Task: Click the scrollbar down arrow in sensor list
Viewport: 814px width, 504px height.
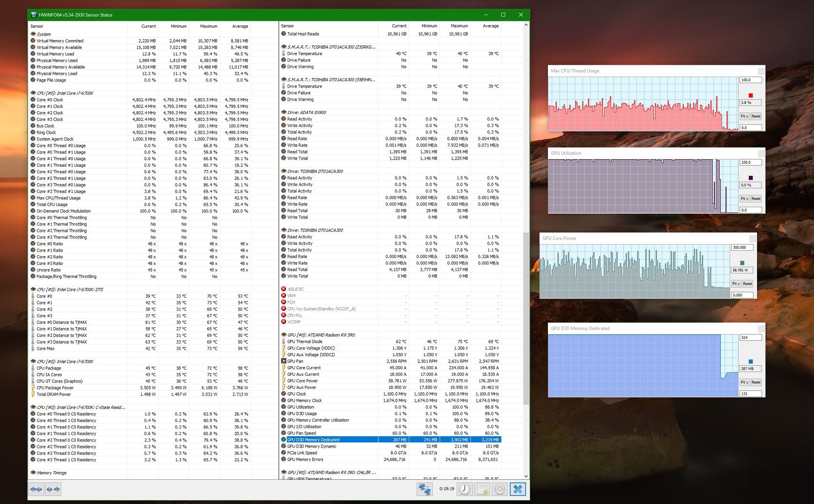Action: 526,476
